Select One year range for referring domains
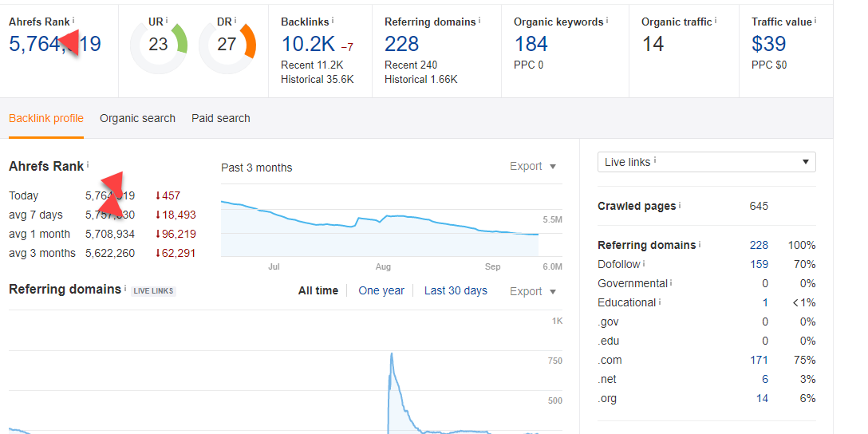 381,290
